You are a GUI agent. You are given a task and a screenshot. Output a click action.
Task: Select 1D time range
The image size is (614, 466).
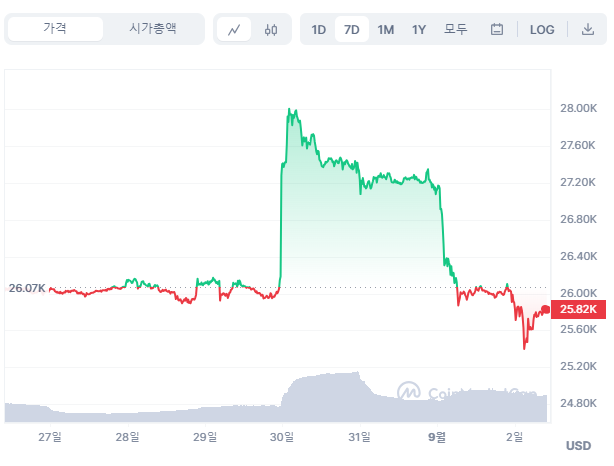[318, 29]
